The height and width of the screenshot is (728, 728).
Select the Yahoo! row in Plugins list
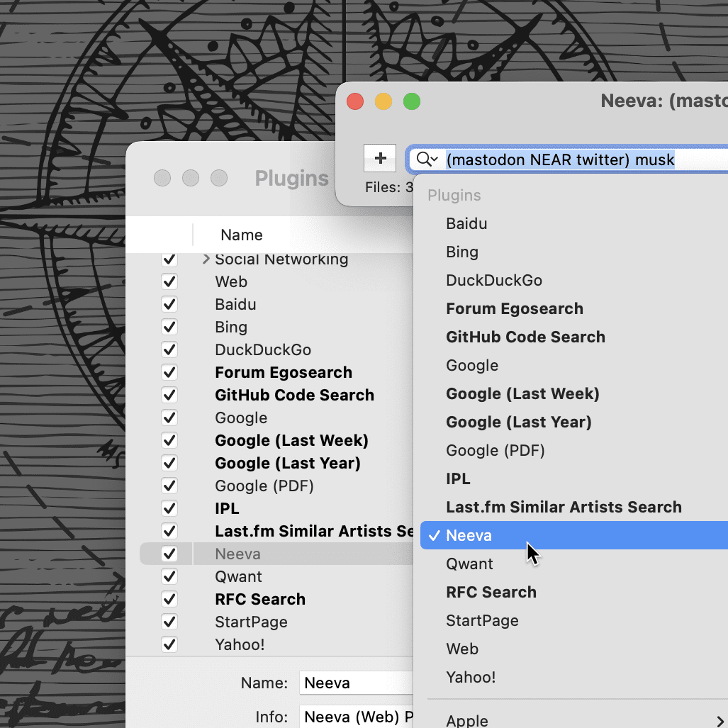276,645
